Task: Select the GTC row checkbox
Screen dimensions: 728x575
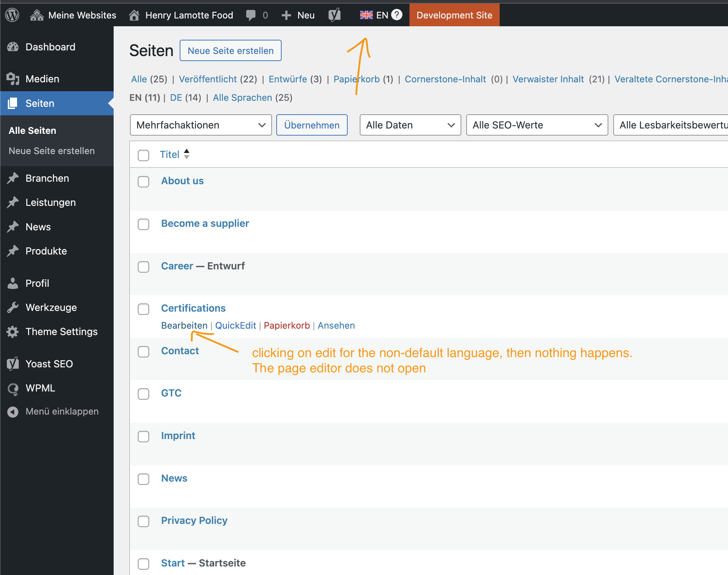Action: coord(143,394)
